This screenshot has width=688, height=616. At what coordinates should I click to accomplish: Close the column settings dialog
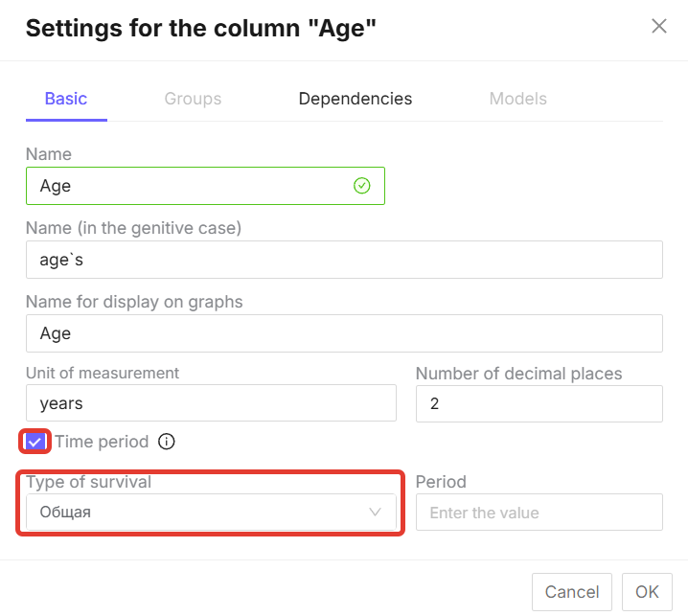click(659, 27)
